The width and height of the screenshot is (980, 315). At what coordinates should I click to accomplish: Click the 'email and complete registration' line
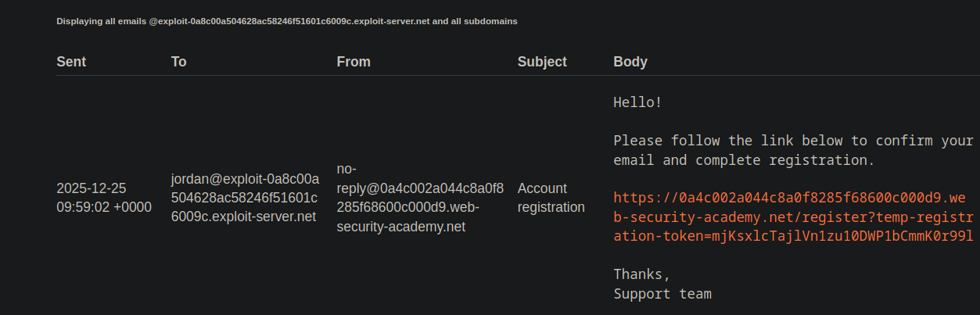[x=743, y=160]
